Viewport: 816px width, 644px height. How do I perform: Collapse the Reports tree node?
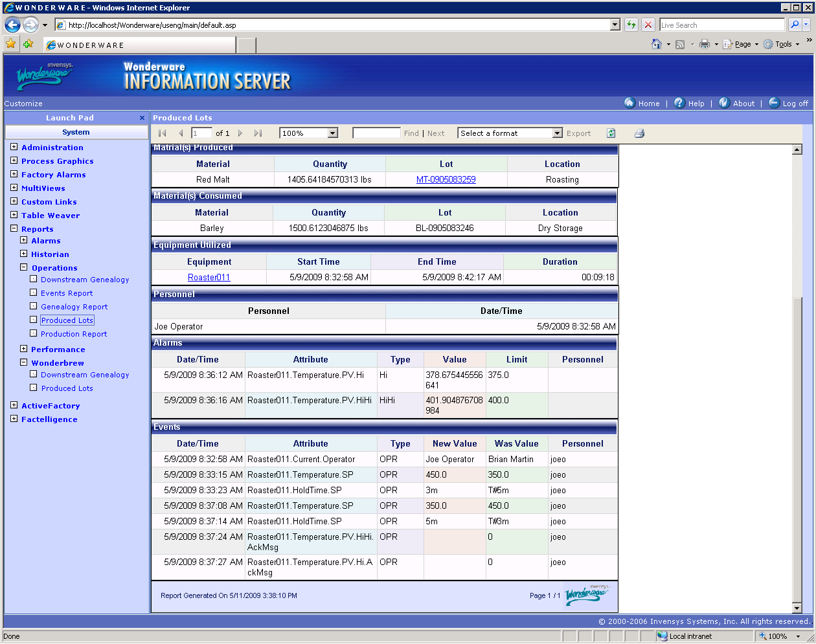pyautogui.click(x=14, y=228)
